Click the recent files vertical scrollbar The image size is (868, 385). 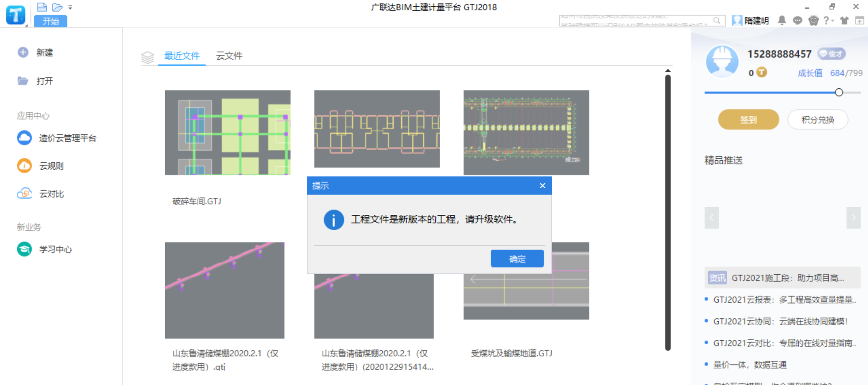click(668, 213)
